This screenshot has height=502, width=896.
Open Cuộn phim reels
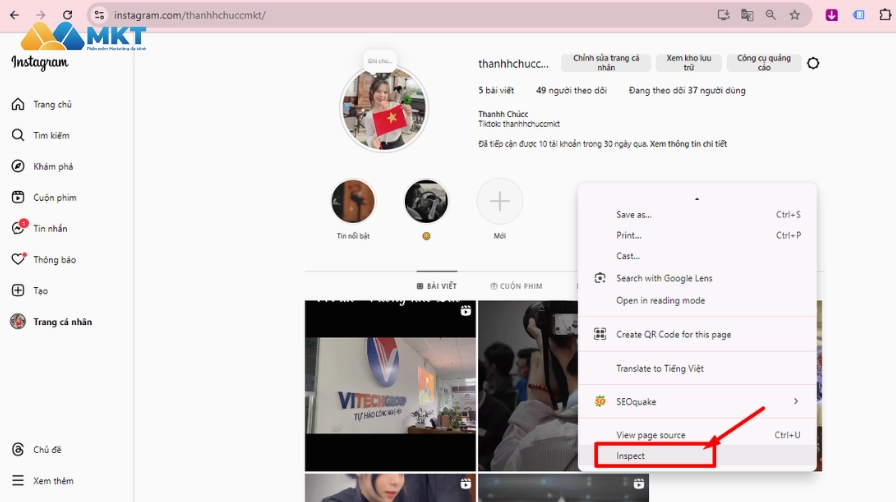(x=43, y=197)
